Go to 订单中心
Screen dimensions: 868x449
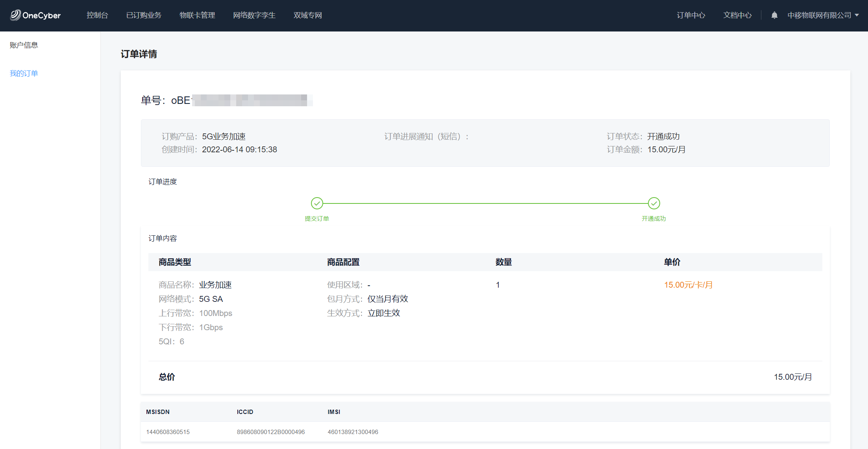pos(691,15)
